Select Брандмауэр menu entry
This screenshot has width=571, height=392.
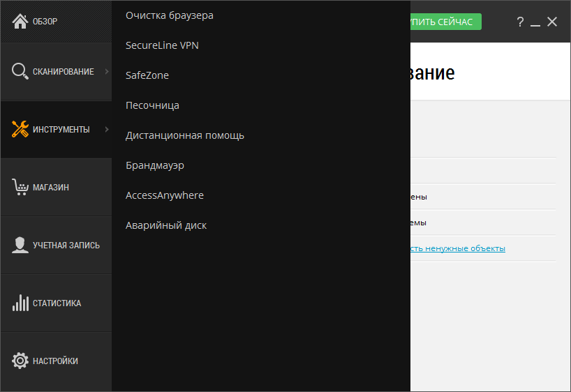point(155,165)
